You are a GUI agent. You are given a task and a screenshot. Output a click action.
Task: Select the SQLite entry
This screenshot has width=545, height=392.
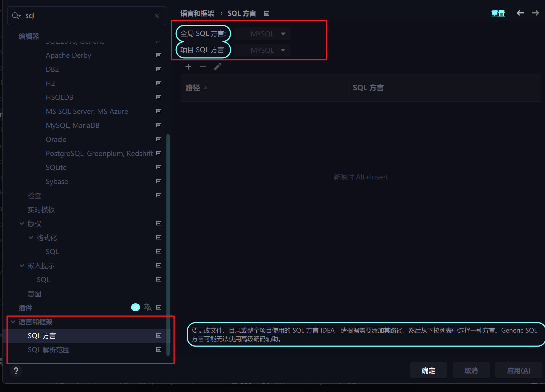[x=56, y=167]
